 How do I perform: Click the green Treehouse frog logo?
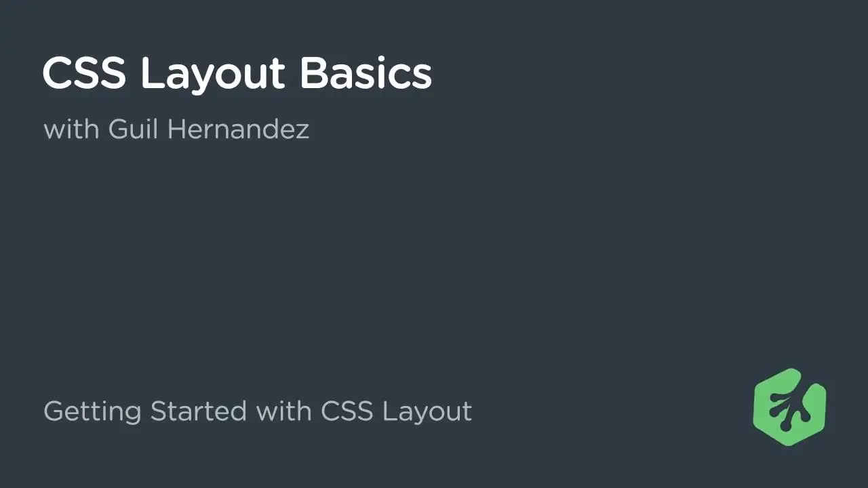pyautogui.click(x=789, y=407)
